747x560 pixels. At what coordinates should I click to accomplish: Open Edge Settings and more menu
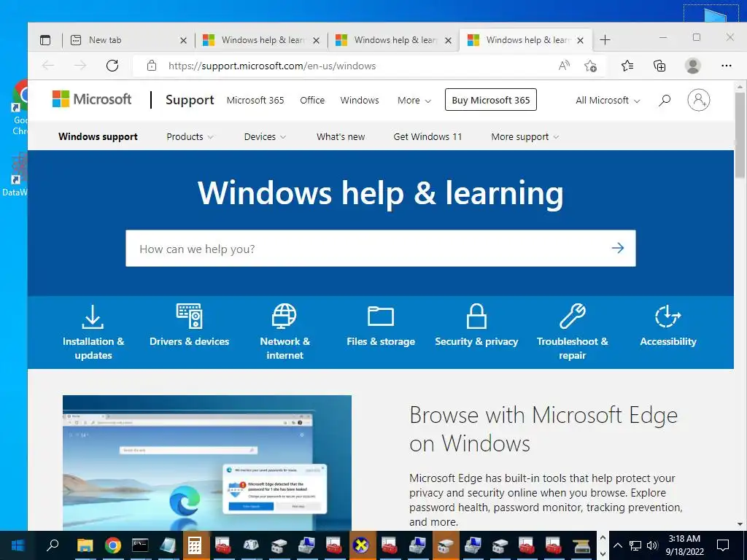pyautogui.click(x=726, y=66)
